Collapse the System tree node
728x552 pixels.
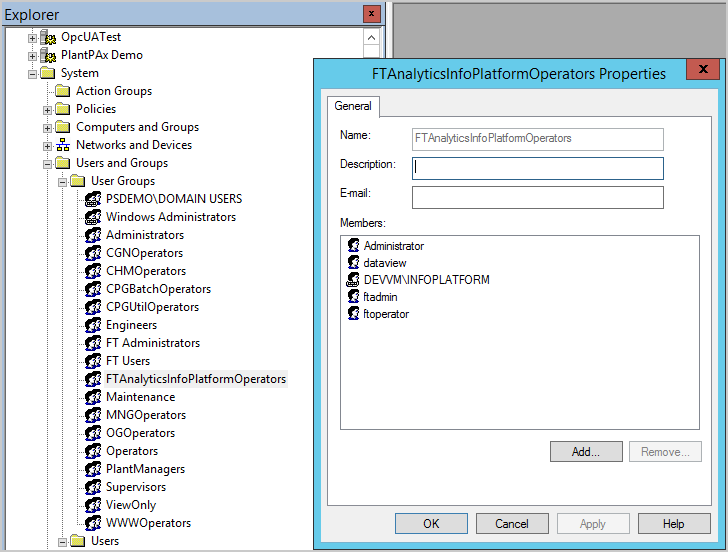(x=32, y=74)
